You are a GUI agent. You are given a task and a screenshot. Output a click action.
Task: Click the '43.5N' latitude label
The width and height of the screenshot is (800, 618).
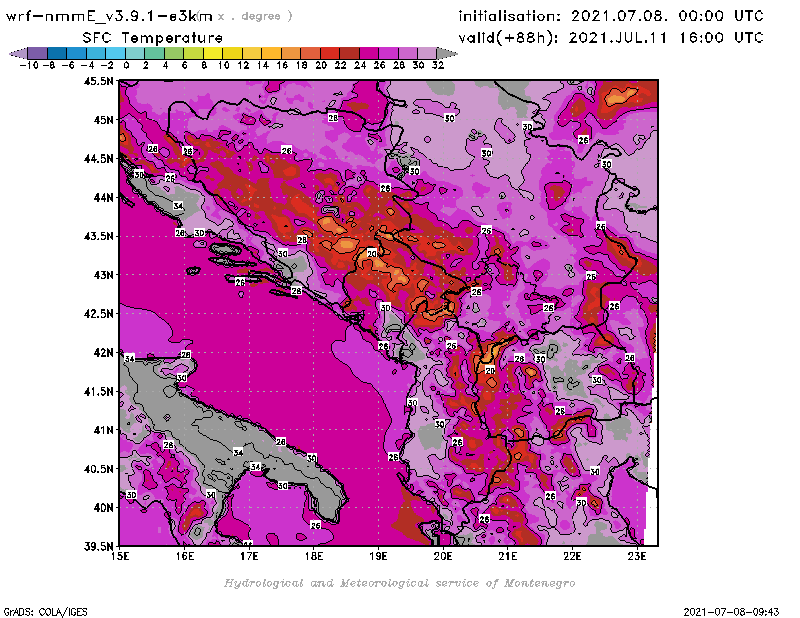99,236
